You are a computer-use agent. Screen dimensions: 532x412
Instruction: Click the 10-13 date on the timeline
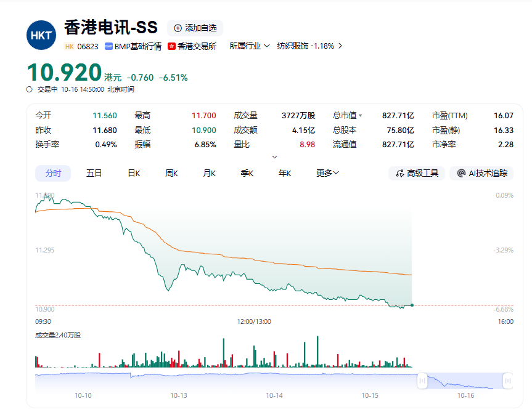pos(179,396)
